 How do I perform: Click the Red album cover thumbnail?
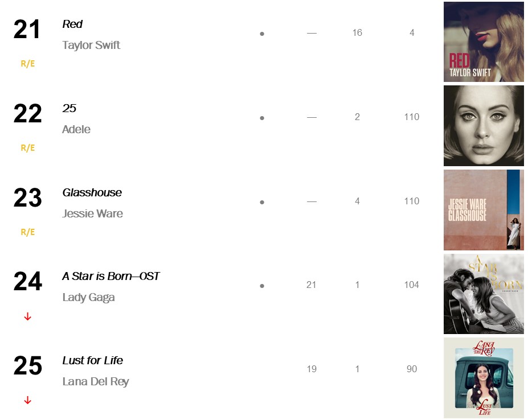coord(484,42)
